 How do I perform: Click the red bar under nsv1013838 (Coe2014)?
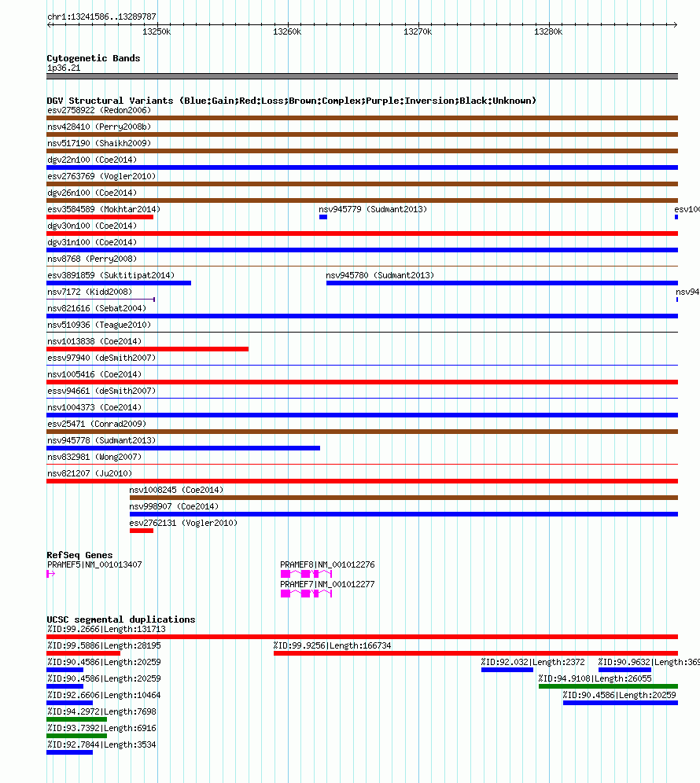click(x=147, y=349)
